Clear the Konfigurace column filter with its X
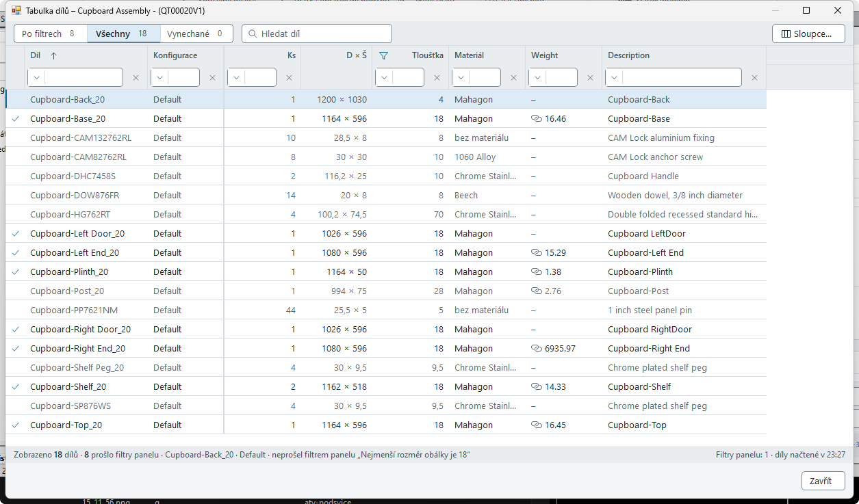 click(212, 78)
